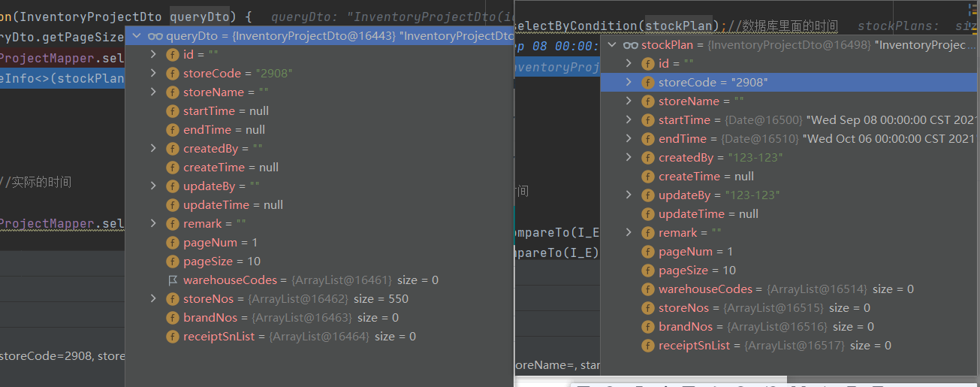Expand the storeName node under stockPlan

click(629, 101)
